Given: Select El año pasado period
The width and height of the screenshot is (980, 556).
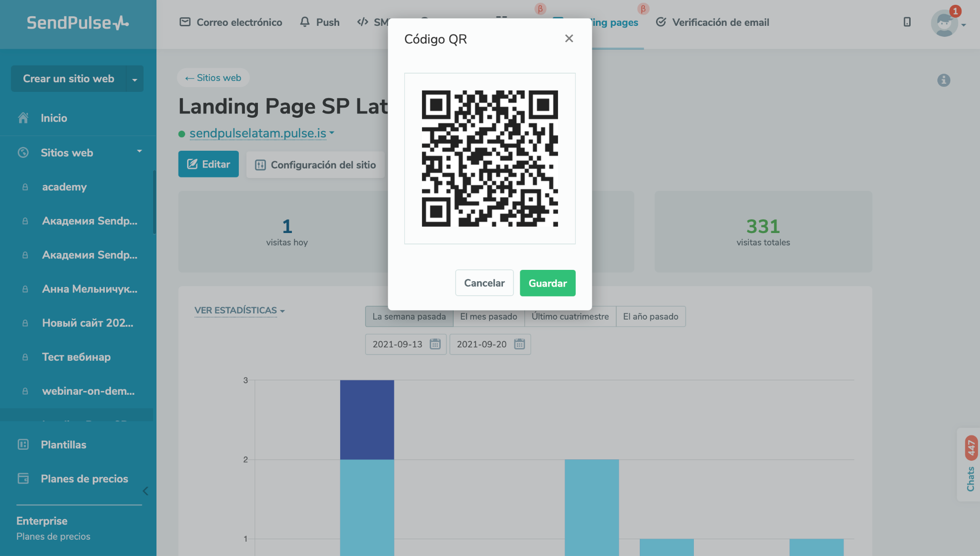Looking at the screenshot, I should click(x=650, y=316).
